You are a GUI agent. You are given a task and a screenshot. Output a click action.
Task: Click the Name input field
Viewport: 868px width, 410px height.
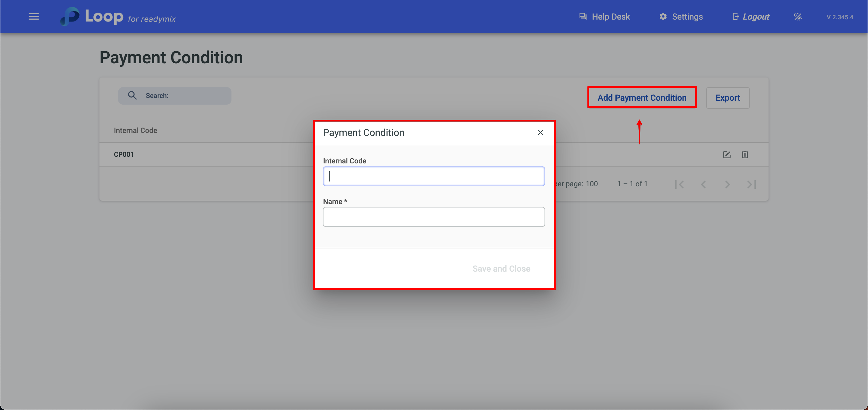click(434, 217)
